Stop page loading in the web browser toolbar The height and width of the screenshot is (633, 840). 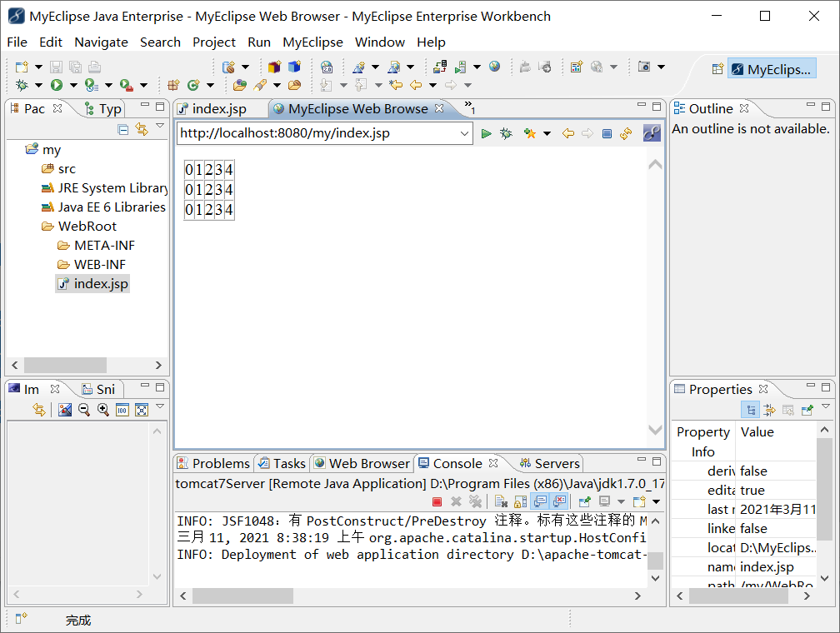tap(607, 133)
